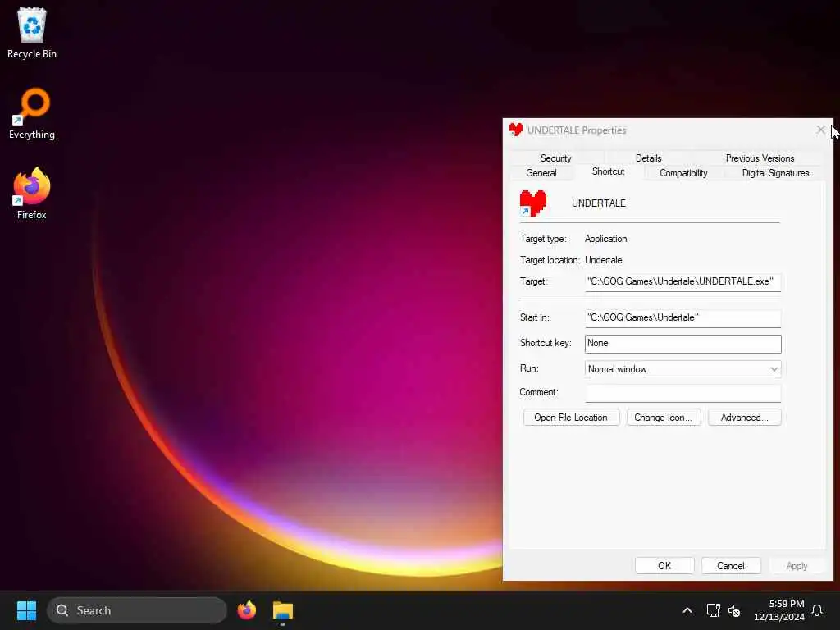
Task: Switch to the Digital Signatures tab
Action: pyautogui.click(x=775, y=173)
